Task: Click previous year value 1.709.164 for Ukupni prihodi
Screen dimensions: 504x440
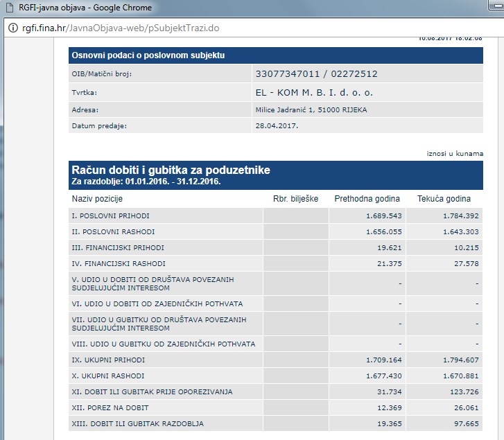Action: pos(379,360)
